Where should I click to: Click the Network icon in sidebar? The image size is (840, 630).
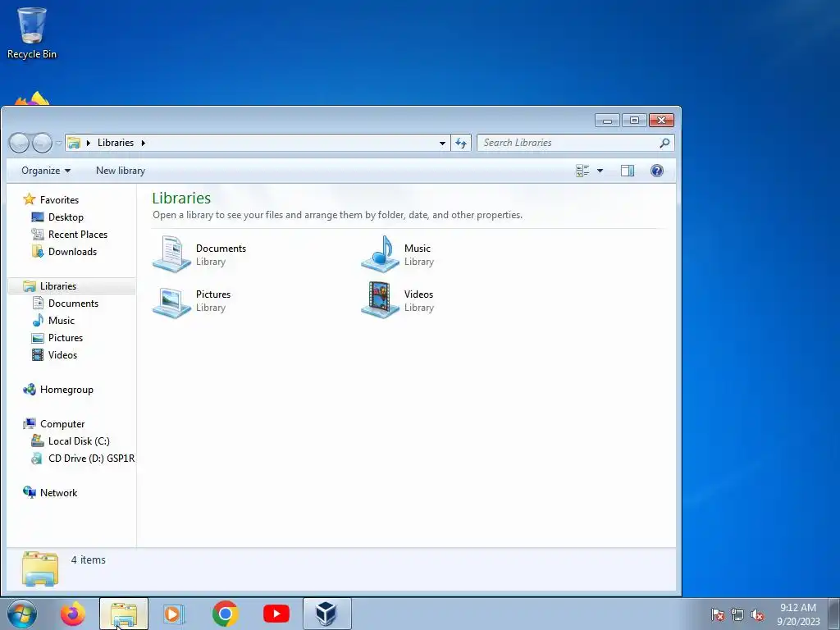[30, 492]
